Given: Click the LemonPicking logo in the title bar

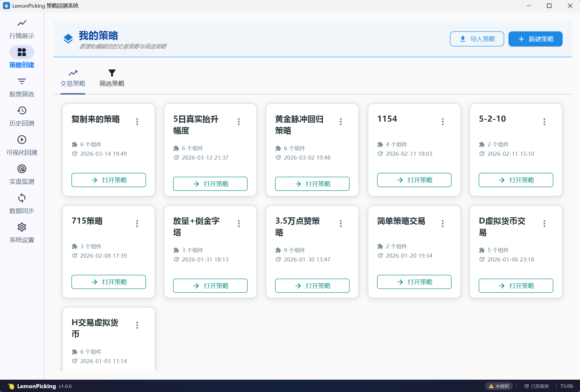Looking at the screenshot, I should [6, 6].
